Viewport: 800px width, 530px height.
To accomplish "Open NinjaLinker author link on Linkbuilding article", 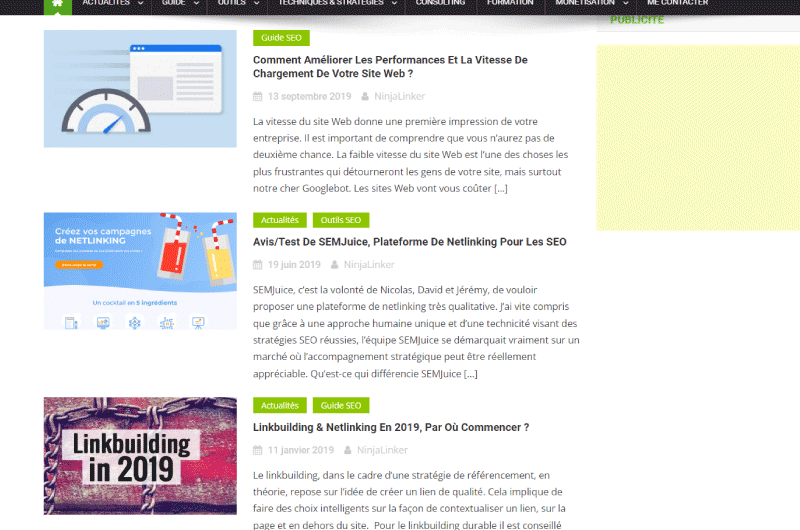I will click(x=382, y=450).
